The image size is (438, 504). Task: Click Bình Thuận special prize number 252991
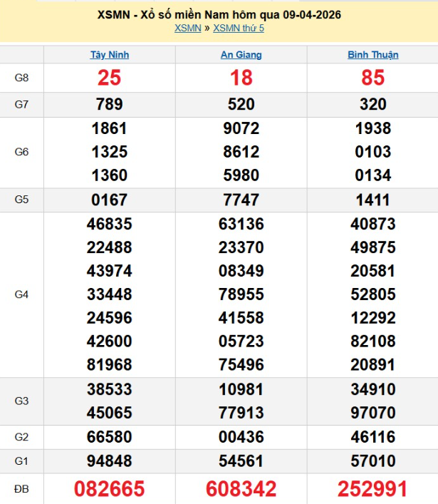coord(372,489)
